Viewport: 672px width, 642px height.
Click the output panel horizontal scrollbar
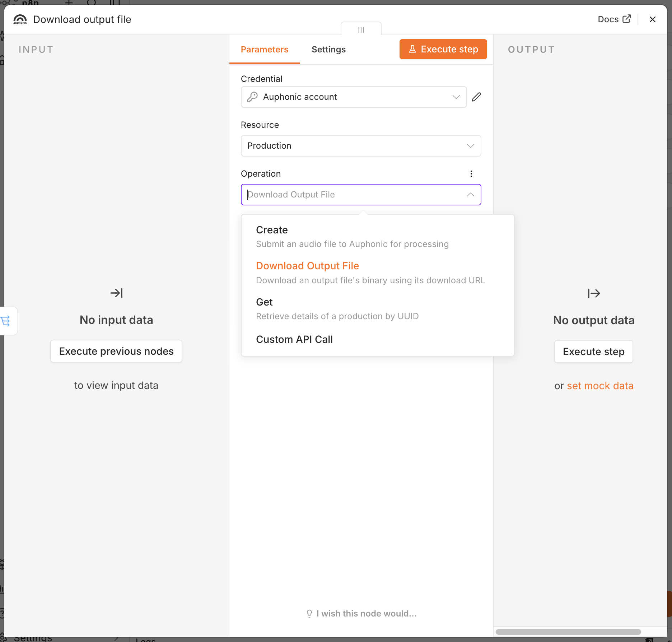coord(568,632)
